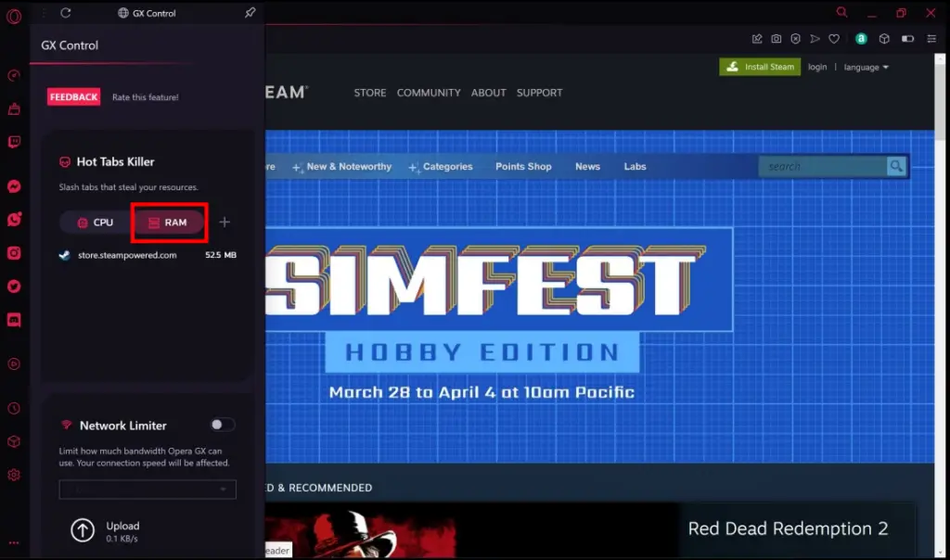
Task: Click the edit page toolbar icon
Action: click(x=757, y=39)
